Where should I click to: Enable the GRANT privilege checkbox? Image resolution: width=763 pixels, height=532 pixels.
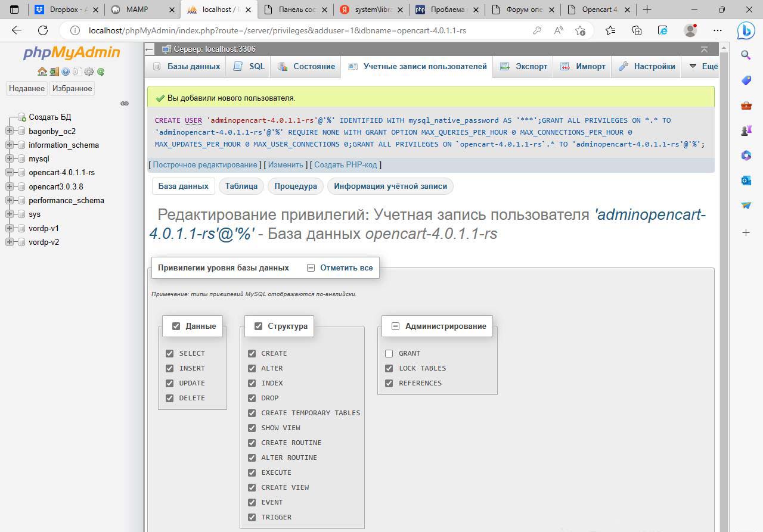click(x=389, y=353)
